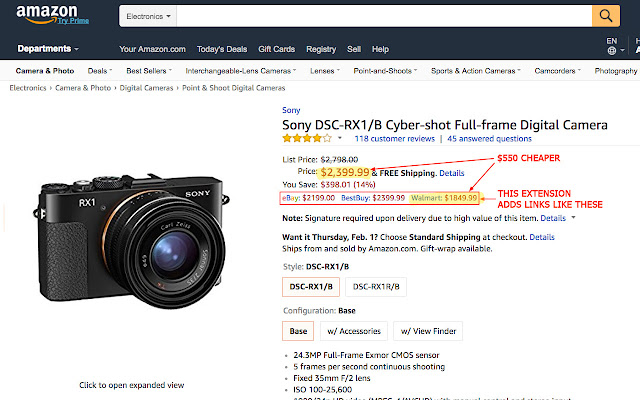Expand the signature note details arrow
640x400 pixels.
tap(573, 218)
